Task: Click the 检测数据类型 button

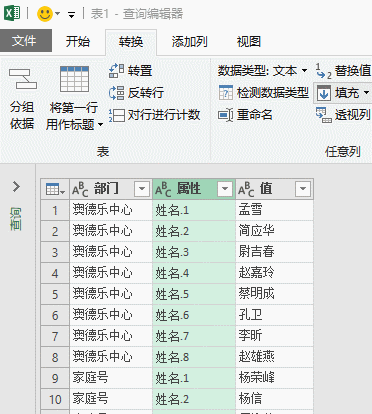Action: tap(263, 93)
